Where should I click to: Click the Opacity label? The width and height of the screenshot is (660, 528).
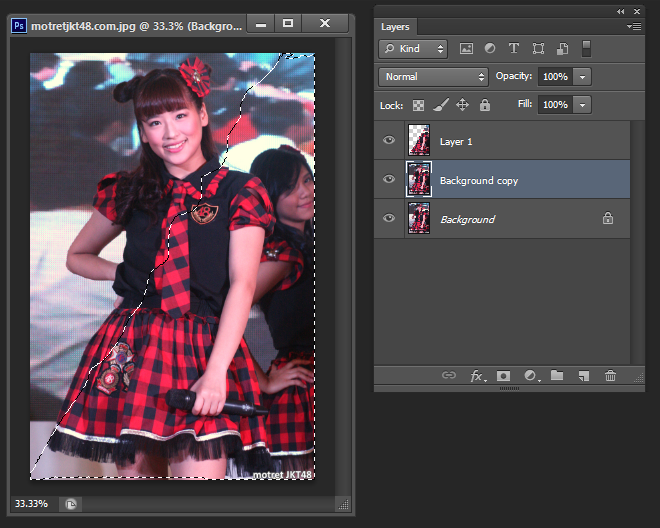pyautogui.click(x=514, y=76)
